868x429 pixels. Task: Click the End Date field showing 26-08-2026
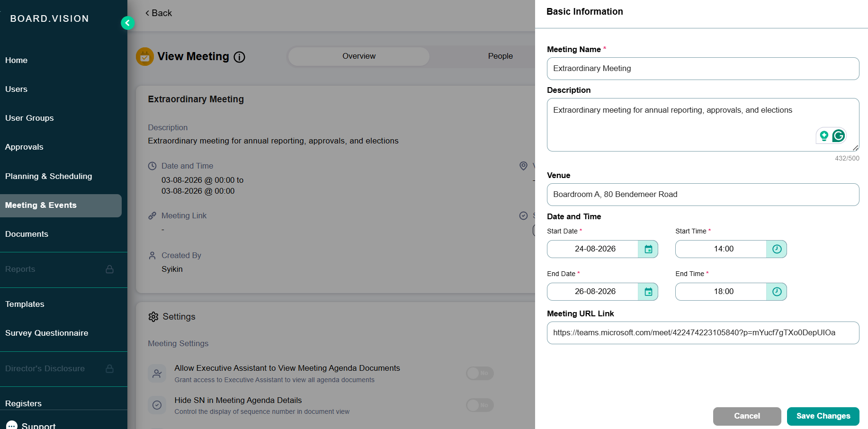(593, 292)
